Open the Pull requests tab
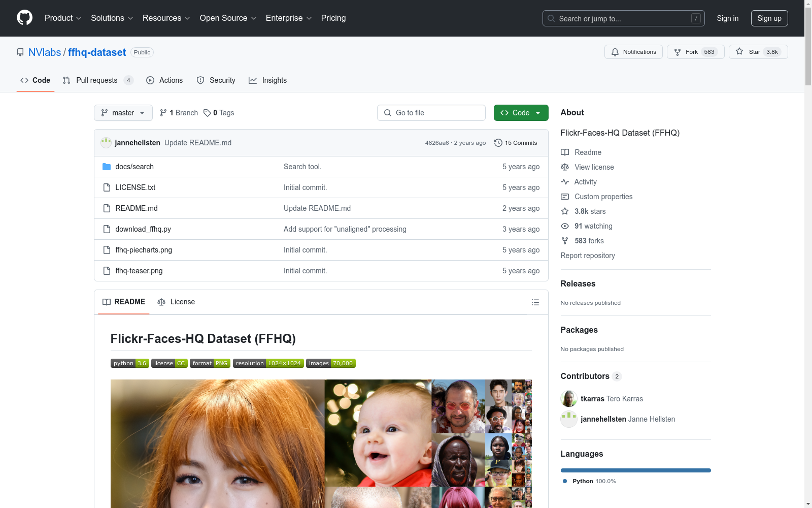Viewport: 812px width, 508px height. 98,80
